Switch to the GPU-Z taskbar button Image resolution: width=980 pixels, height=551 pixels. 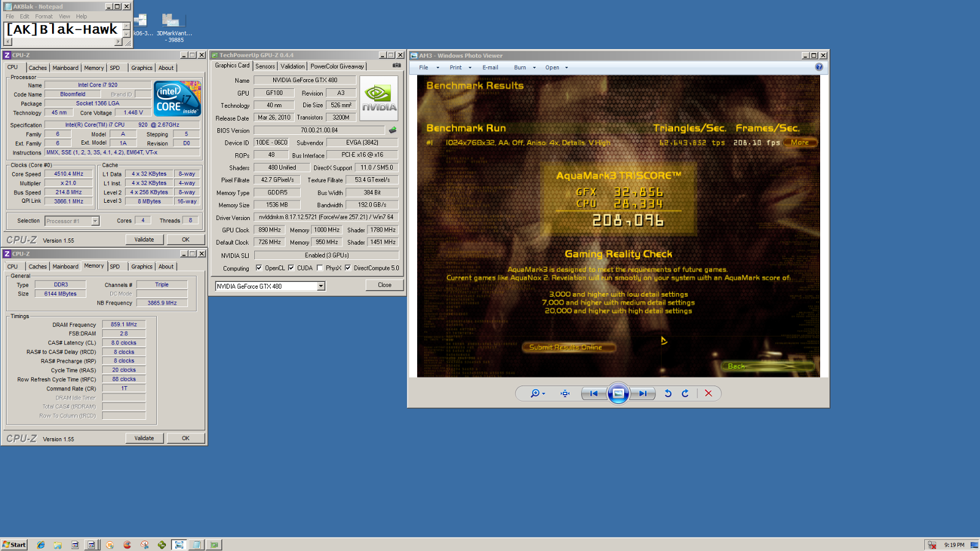[x=214, y=544]
